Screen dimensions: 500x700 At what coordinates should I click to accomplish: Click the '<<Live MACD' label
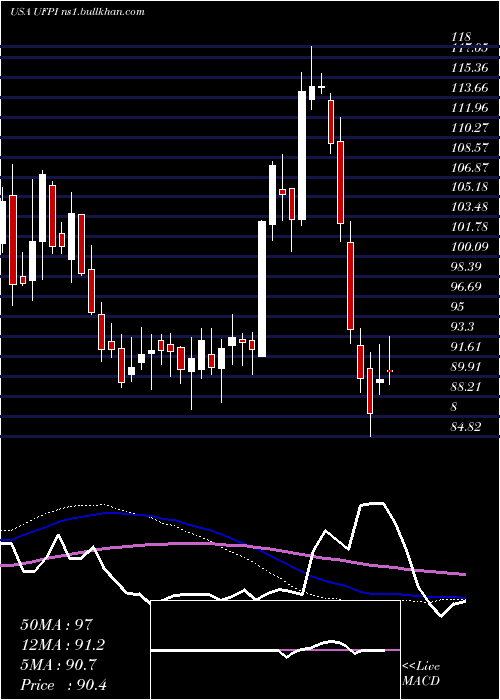click(x=421, y=674)
